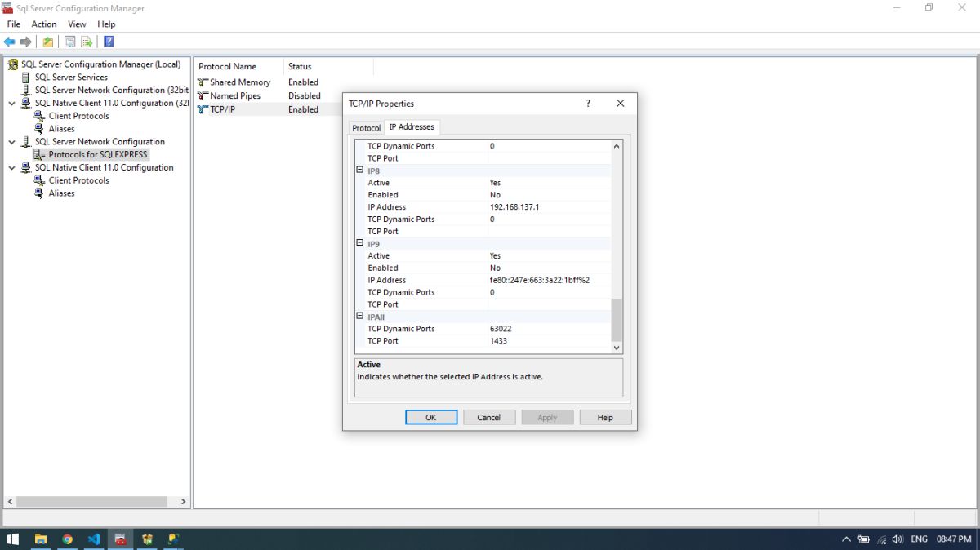Click the Protocol Name column header
This screenshot has height=550, width=980.
pos(238,67)
